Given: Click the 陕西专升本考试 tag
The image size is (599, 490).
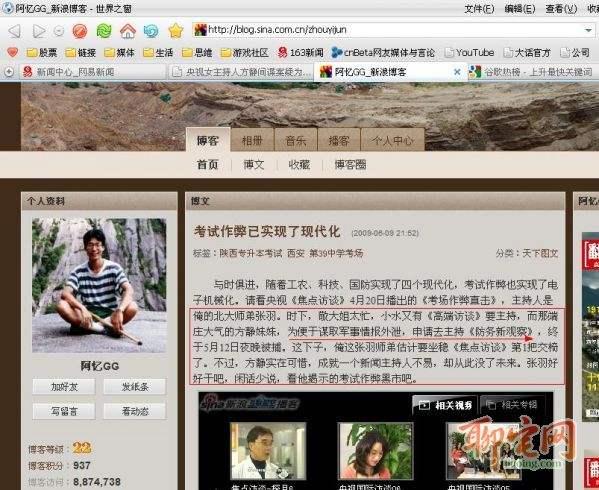Looking at the screenshot, I should click(x=250, y=253).
